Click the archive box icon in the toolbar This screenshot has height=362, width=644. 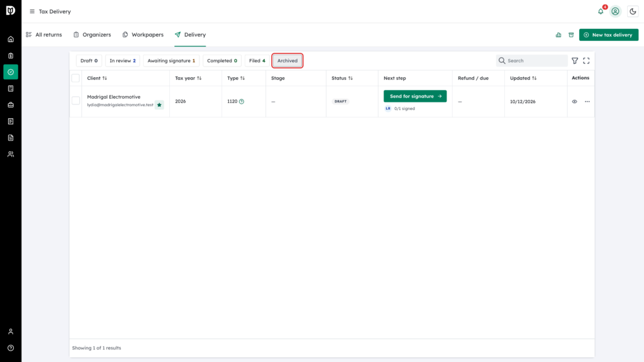(x=571, y=35)
